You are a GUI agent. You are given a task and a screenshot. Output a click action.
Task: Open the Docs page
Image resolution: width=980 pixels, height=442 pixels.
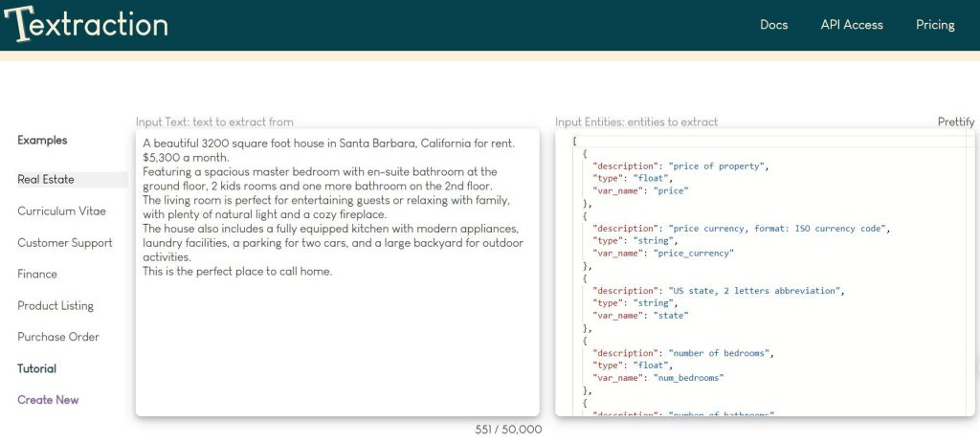tap(773, 25)
